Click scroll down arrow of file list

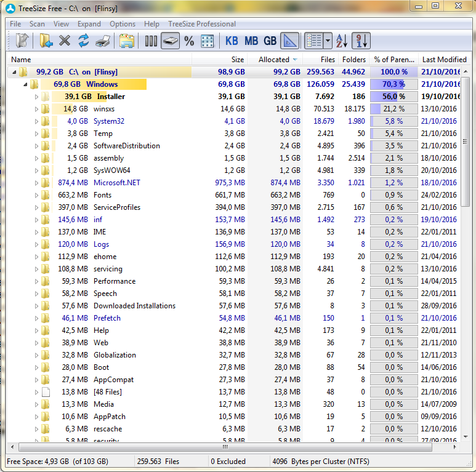tap(466, 437)
